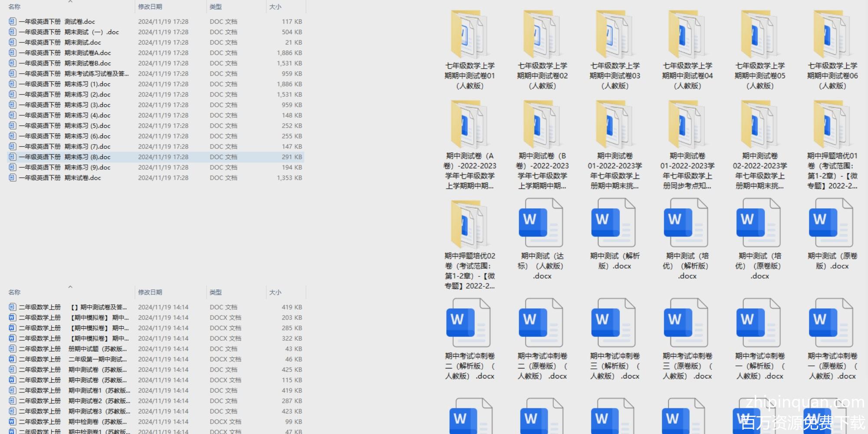
Task: Open folder 七年级数学上学期期中测试卷01 (人教版)
Action: [470, 36]
